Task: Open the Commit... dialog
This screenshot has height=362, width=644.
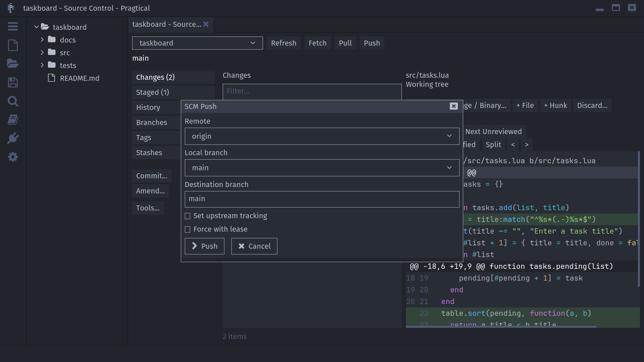Action: pos(152,176)
